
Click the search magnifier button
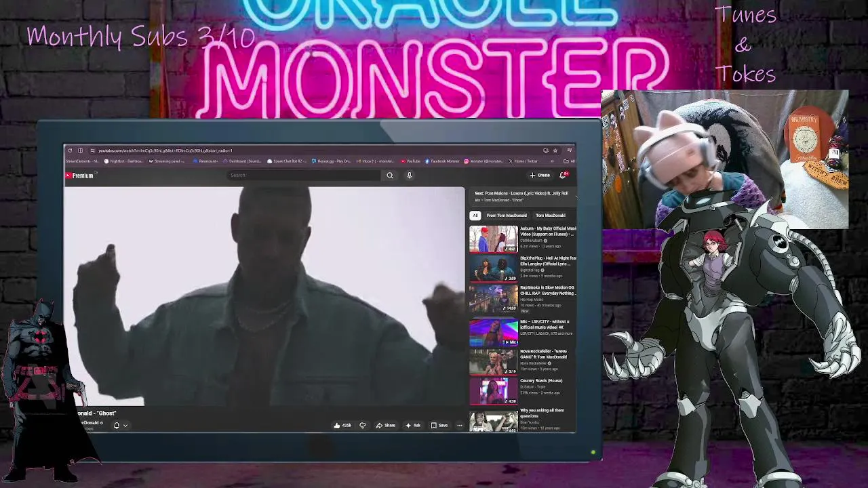point(390,176)
